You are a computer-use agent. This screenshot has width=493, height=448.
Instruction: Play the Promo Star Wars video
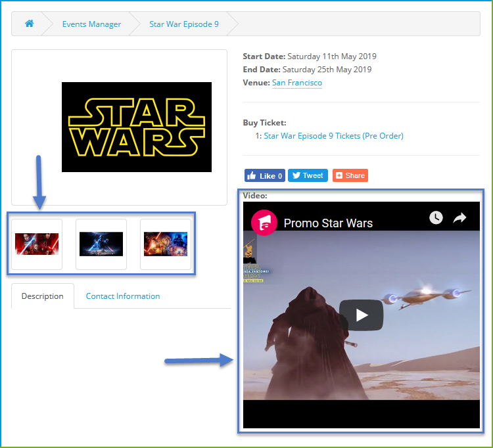click(x=362, y=315)
